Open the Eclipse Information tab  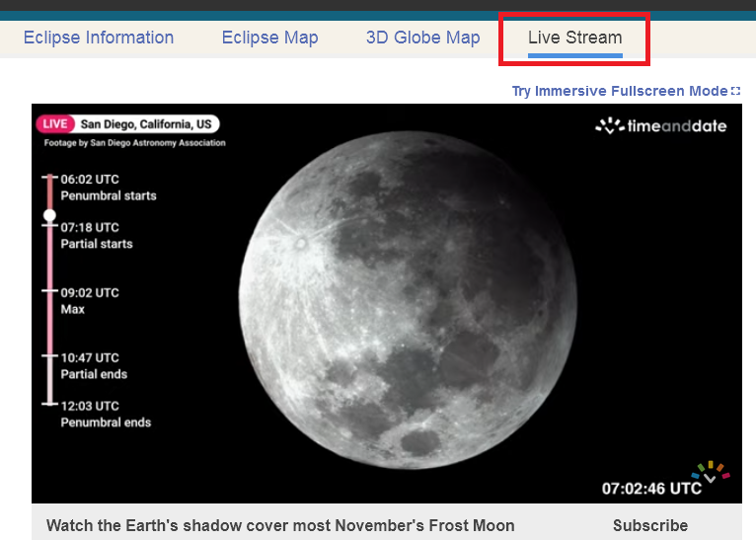coord(99,38)
